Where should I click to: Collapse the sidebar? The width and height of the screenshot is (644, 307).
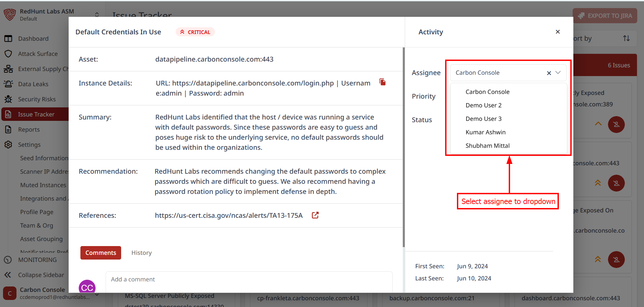41,275
